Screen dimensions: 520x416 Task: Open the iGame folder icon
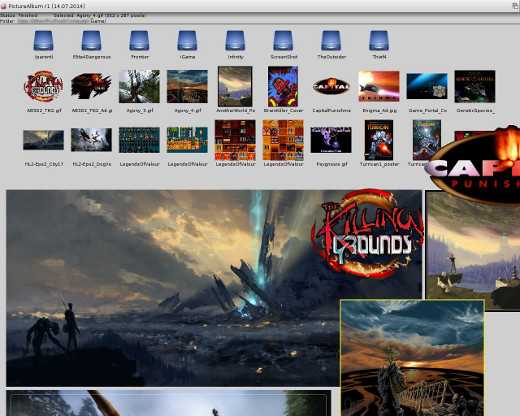[187, 41]
